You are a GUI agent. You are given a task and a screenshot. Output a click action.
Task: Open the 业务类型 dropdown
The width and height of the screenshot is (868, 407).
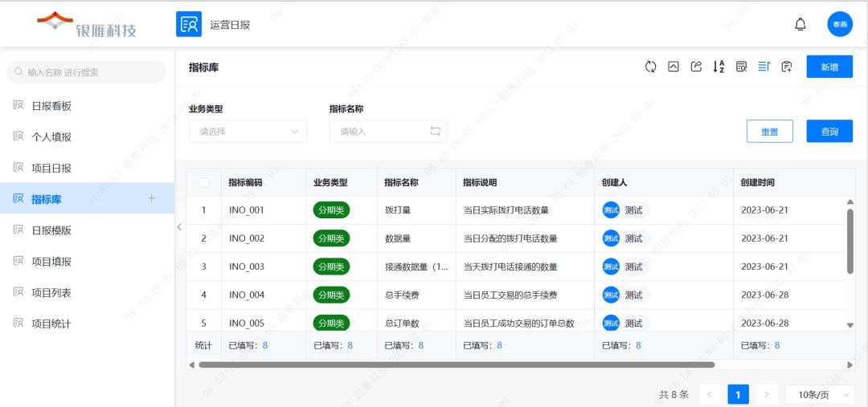coord(248,131)
